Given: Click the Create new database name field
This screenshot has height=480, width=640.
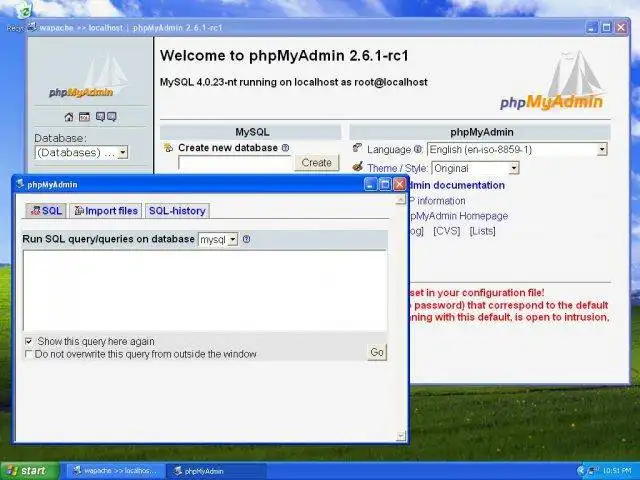Looking at the screenshot, I should tap(235, 163).
